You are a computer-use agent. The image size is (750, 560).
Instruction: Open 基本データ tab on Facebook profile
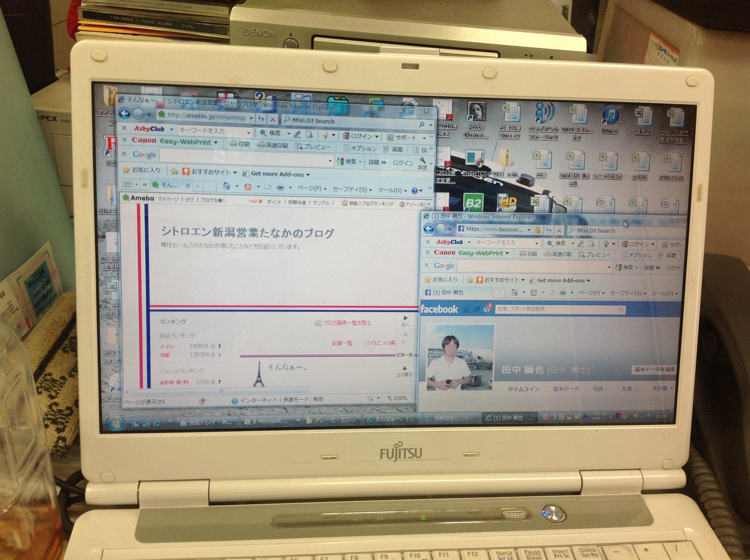point(566,389)
